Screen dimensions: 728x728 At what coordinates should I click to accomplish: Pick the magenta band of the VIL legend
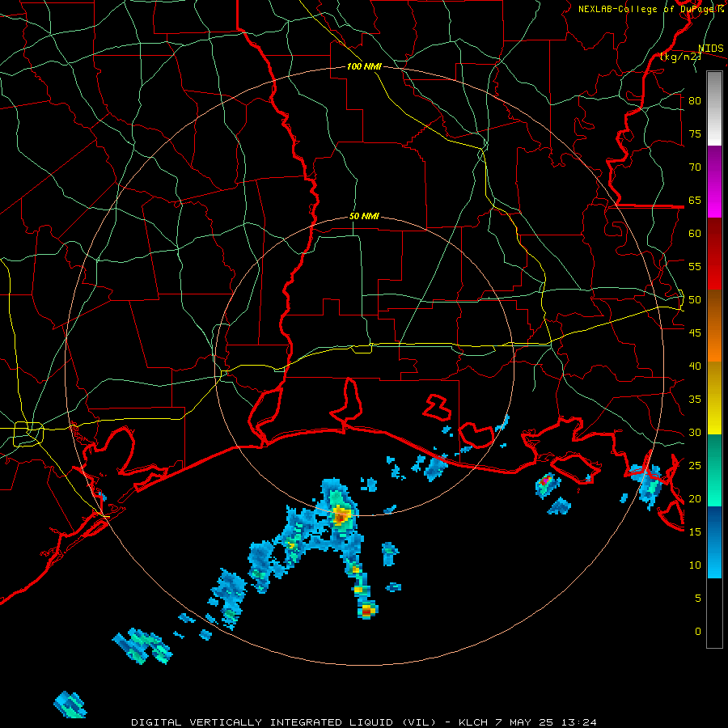tap(714, 182)
